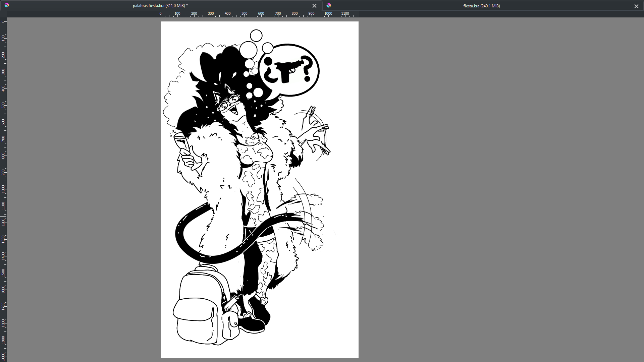Switch to the fiesta.kra document tab
The height and width of the screenshot is (362, 644).
pos(481,6)
